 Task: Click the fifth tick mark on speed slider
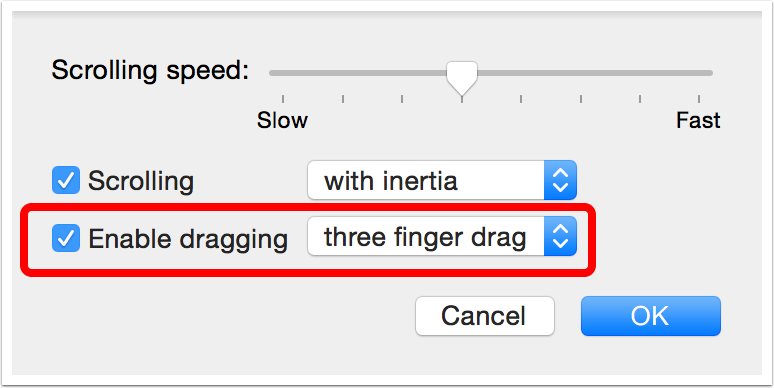click(x=521, y=99)
